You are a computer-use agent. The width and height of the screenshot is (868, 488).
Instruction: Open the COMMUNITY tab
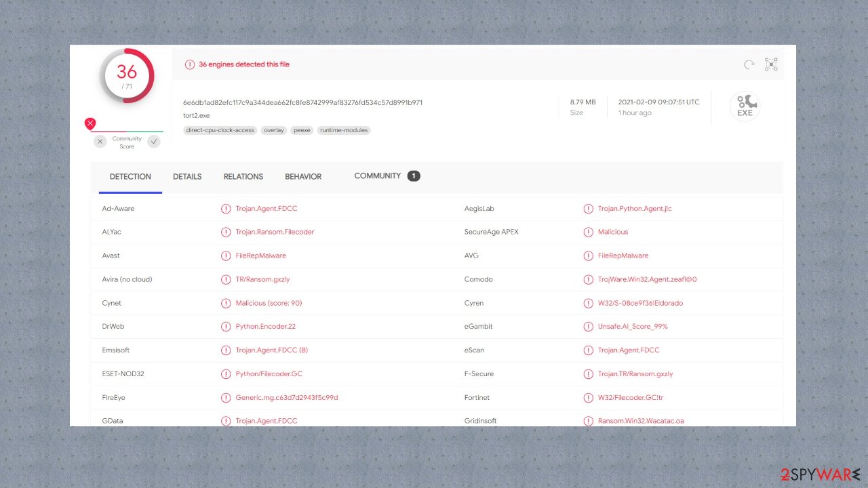[378, 176]
